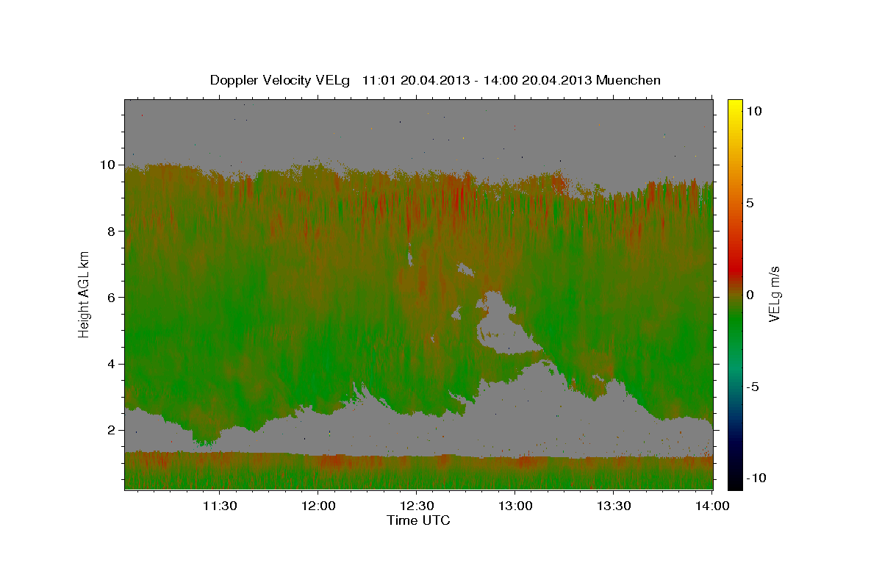Click the colorbar value 5 label
The height and width of the screenshot is (588, 882).
750,203
